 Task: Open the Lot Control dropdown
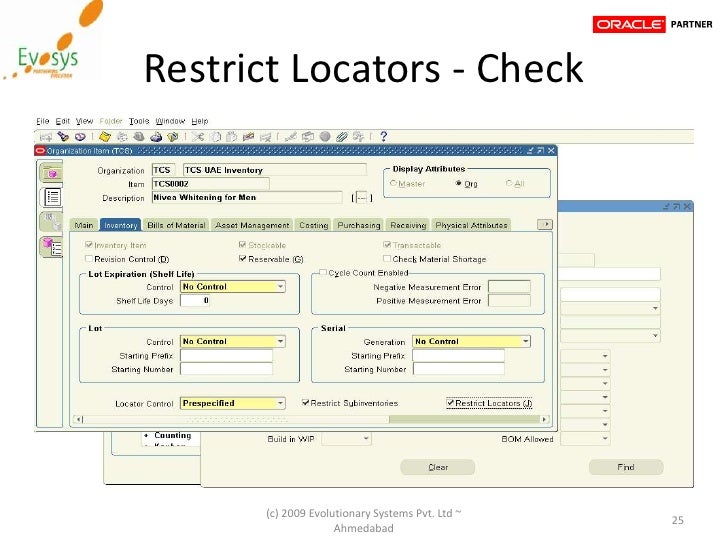(280, 341)
